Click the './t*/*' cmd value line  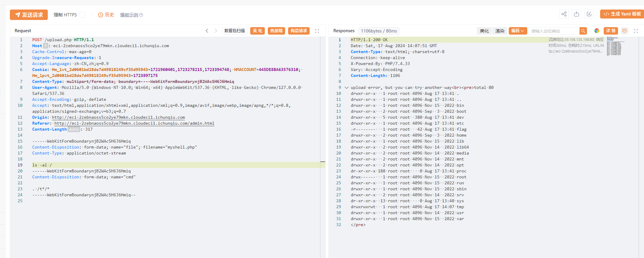(41, 189)
